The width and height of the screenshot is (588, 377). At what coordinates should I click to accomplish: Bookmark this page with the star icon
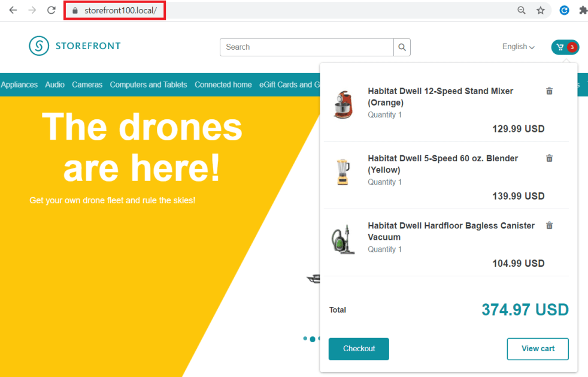coord(540,10)
